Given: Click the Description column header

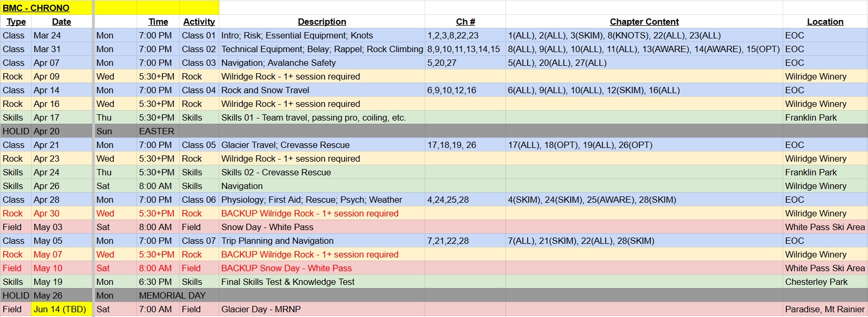Looking at the screenshot, I should (322, 22).
